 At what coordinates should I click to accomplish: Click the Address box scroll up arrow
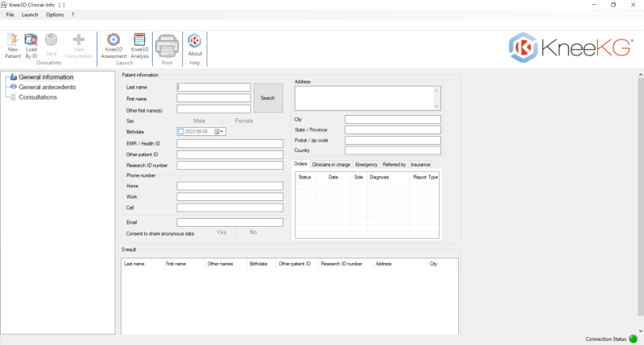click(x=436, y=90)
